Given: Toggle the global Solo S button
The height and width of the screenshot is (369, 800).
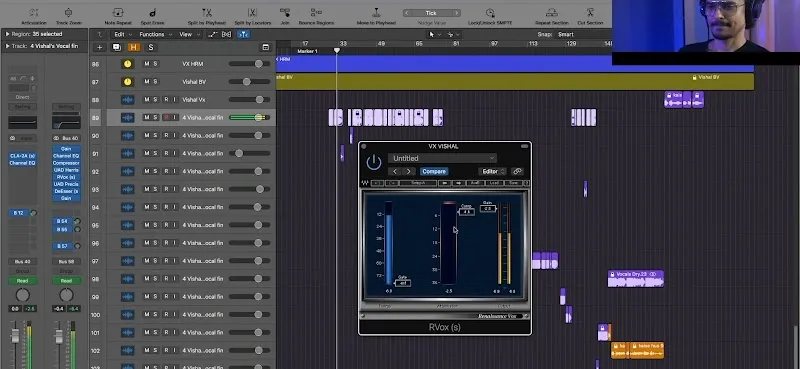Looking at the screenshot, I should [x=151, y=47].
